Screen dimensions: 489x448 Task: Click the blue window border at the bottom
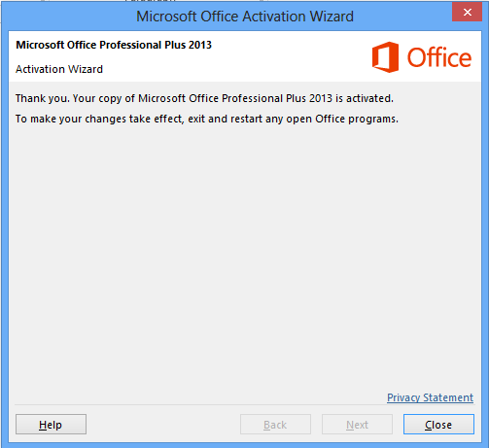pos(245,445)
